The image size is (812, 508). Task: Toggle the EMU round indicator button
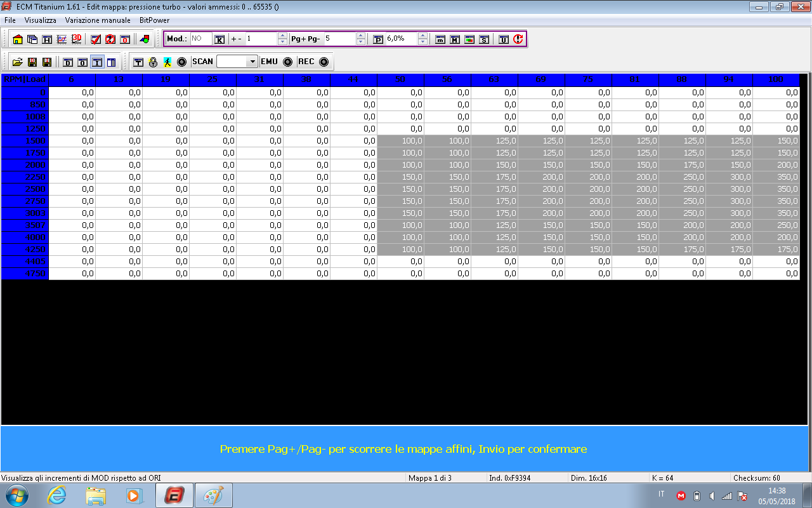point(287,62)
